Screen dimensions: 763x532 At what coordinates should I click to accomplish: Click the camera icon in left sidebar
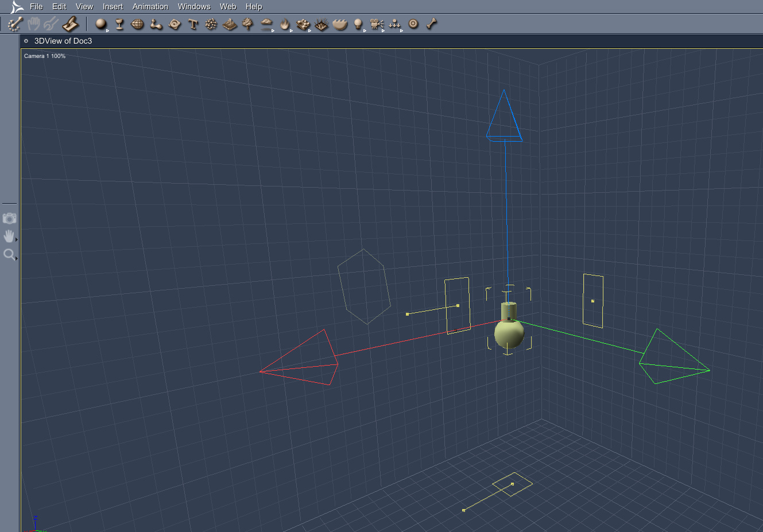click(x=9, y=219)
